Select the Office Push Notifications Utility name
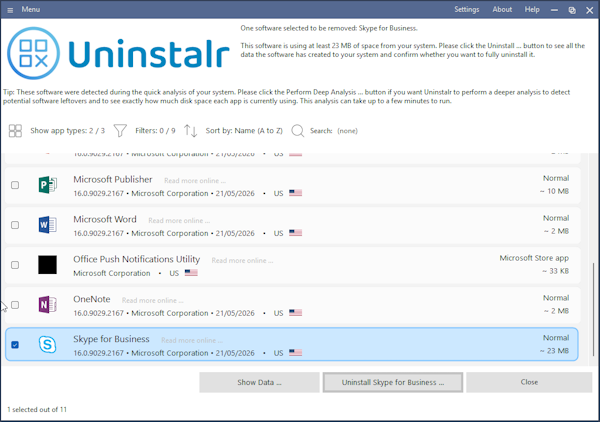This screenshot has height=422, width=600. pyautogui.click(x=137, y=259)
